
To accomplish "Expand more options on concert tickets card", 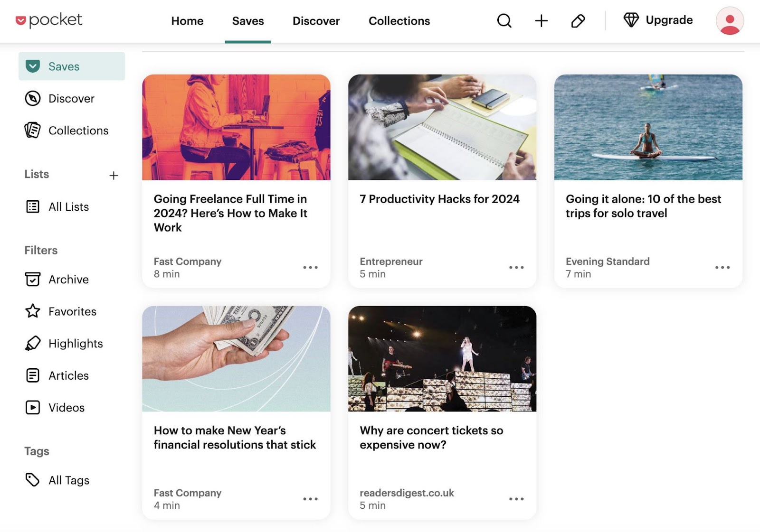I will tap(516, 499).
